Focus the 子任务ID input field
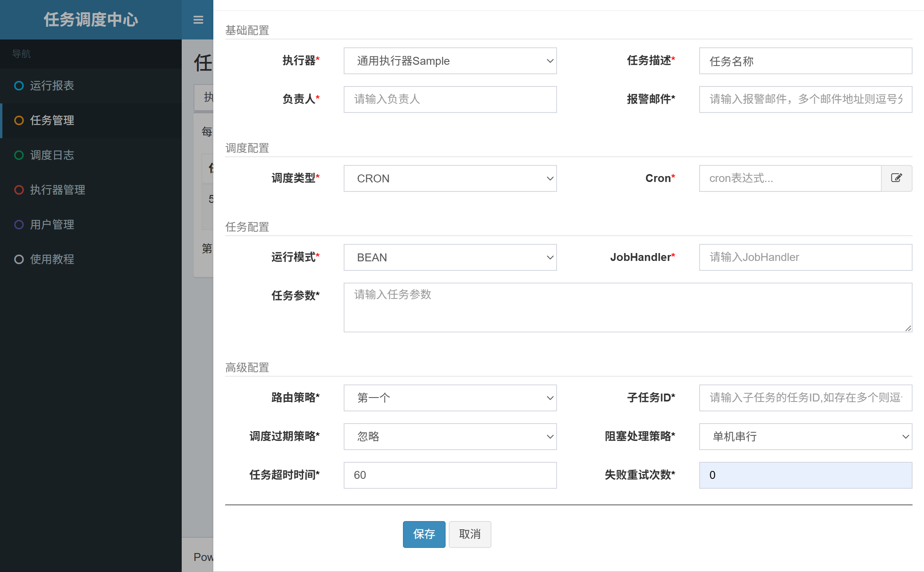Viewport: 924px width, 572px height. (x=805, y=398)
